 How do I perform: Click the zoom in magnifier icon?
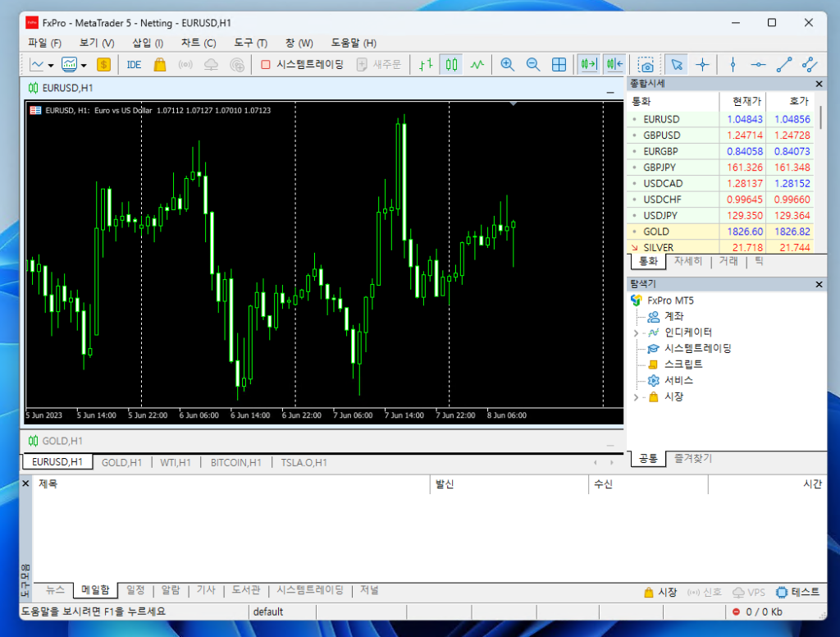tap(508, 65)
